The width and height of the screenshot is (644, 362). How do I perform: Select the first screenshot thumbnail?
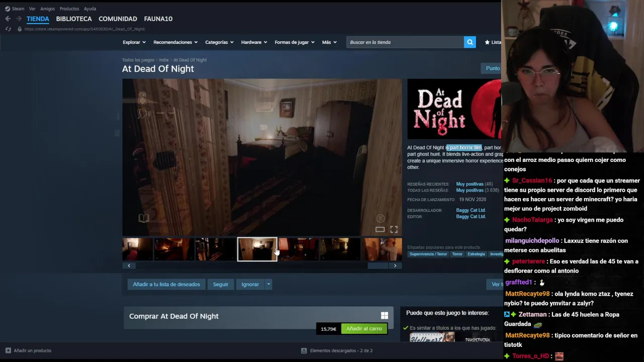click(137, 249)
